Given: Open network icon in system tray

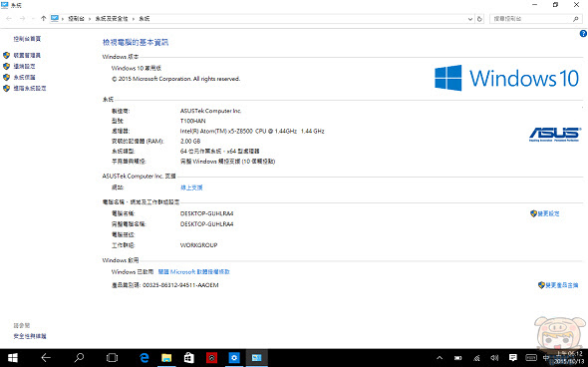Looking at the screenshot, I should click(x=476, y=358).
